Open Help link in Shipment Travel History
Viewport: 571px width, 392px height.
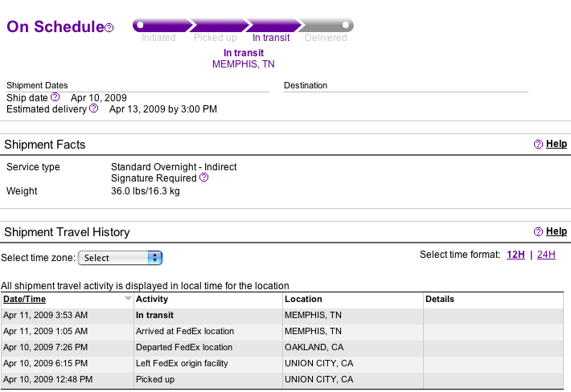(557, 232)
